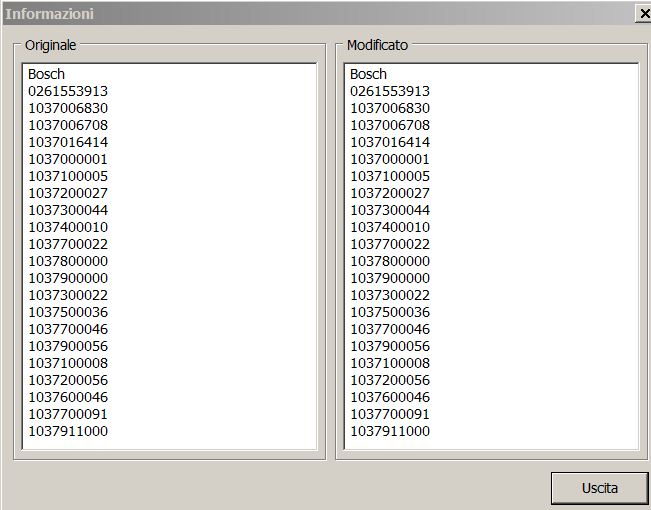Screen dimensions: 651x510
Task: Select 1037200027 in the Modificato list
Action: 390,193
